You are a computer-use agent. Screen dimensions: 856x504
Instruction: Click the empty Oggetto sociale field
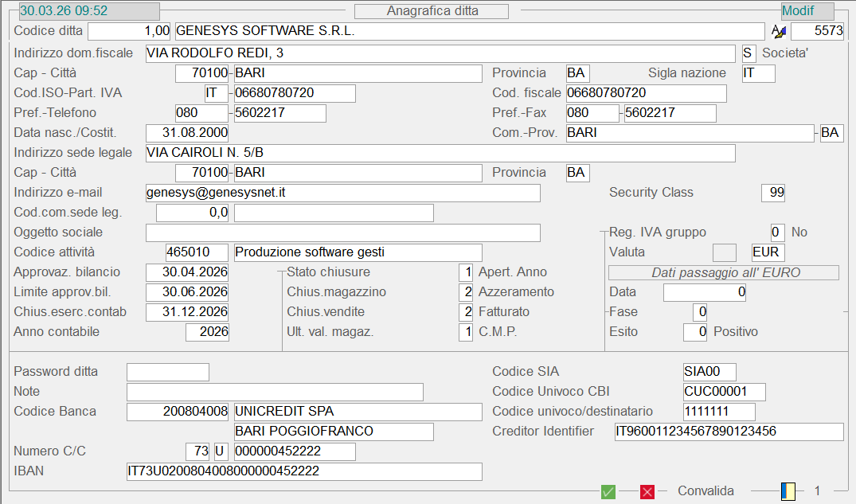[x=342, y=232]
